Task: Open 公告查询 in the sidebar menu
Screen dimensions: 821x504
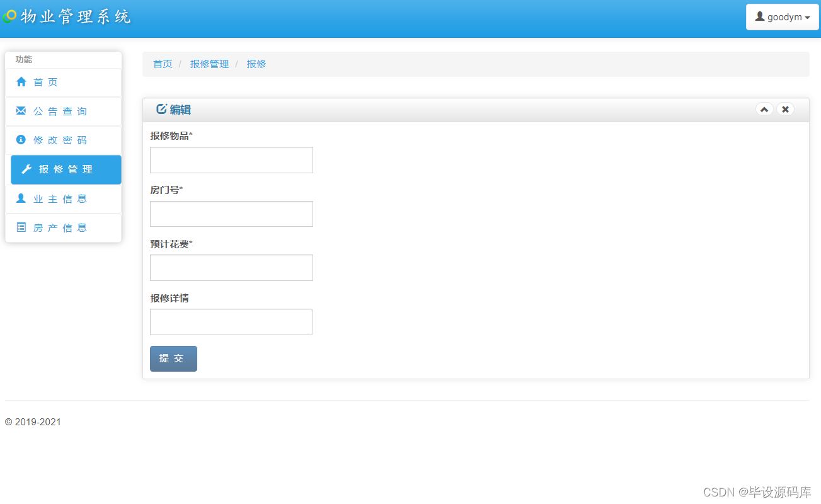Action: coord(63,112)
